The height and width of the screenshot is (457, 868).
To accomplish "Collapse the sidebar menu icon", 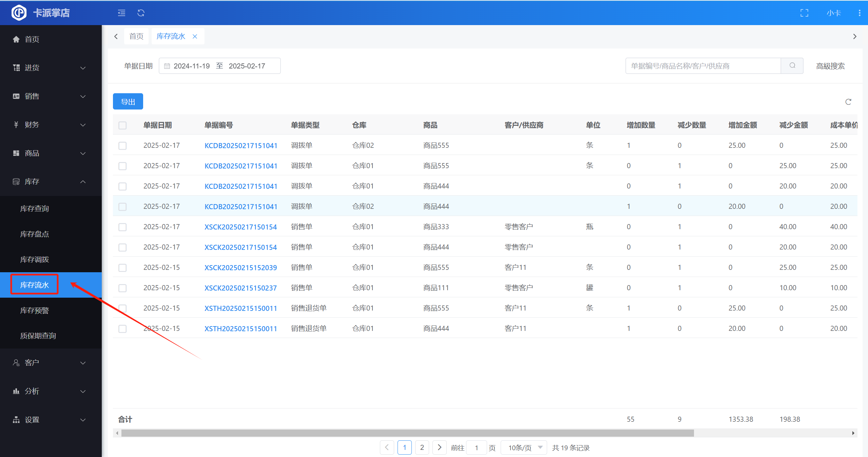I will point(121,13).
